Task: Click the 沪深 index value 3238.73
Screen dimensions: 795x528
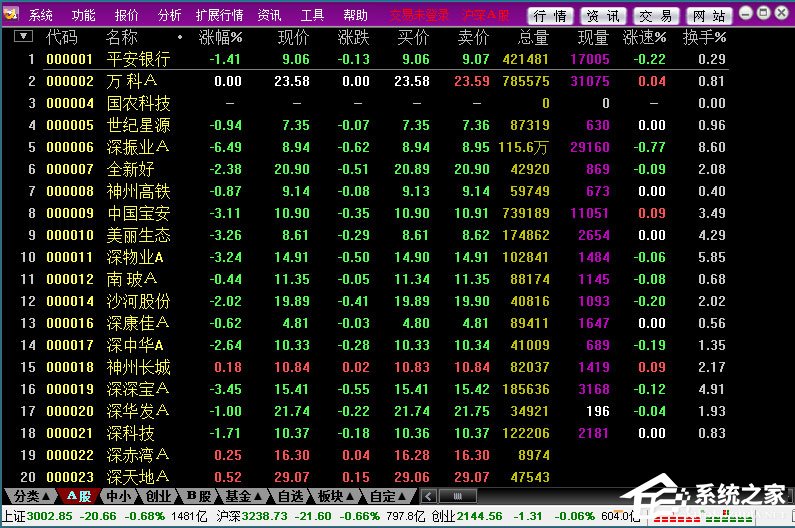Action: tap(264, 516)
